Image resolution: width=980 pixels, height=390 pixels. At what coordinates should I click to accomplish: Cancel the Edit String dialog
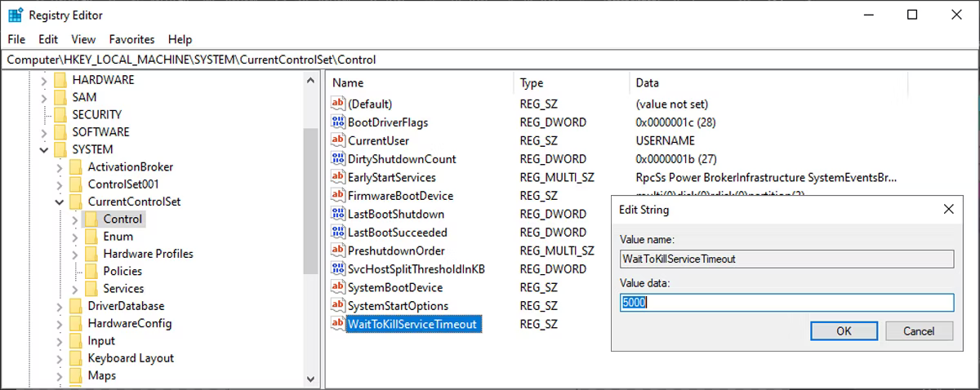[x=919, y=330]
